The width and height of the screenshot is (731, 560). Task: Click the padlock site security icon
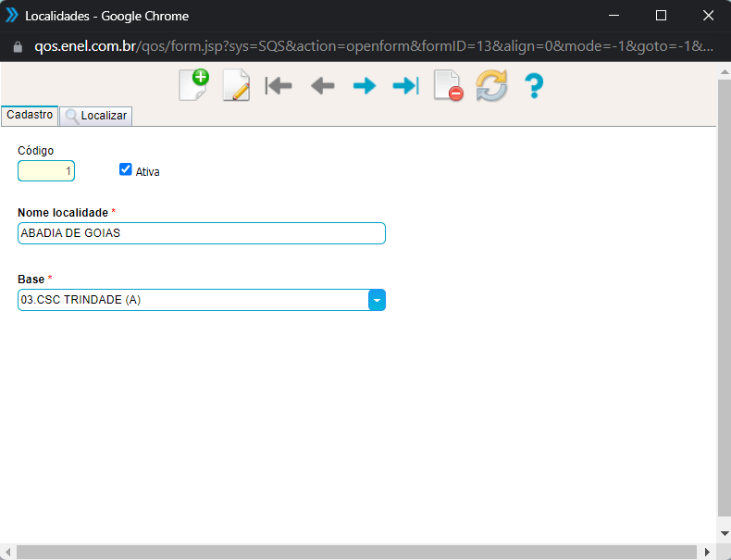[16, 45]
